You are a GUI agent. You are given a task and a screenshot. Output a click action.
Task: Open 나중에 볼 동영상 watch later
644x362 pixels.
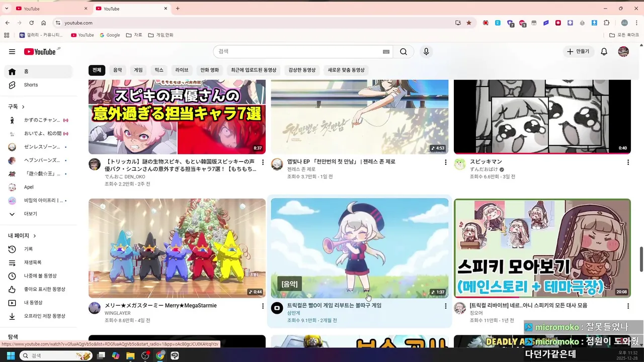pos(38,276)
